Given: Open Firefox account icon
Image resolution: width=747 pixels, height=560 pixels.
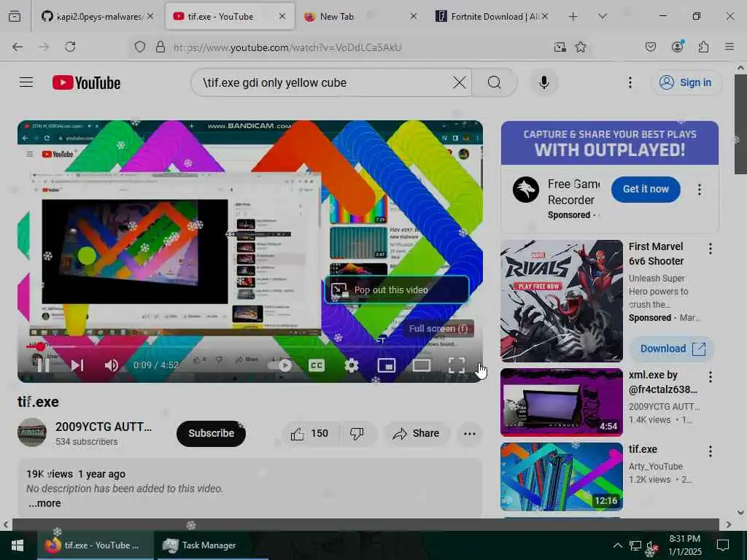Looking at the screenshot, I should tap(677, 47).
